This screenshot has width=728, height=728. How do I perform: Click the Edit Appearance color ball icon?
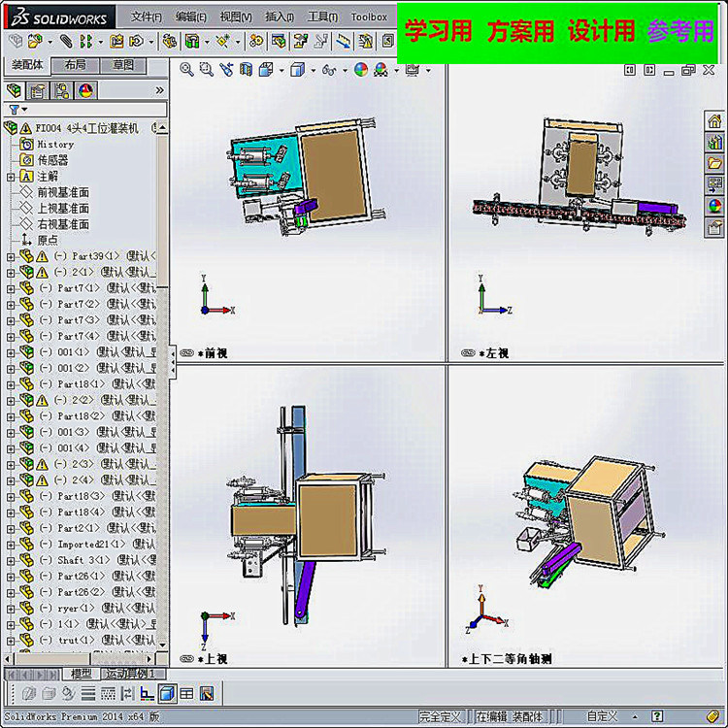tap(361, 70)
